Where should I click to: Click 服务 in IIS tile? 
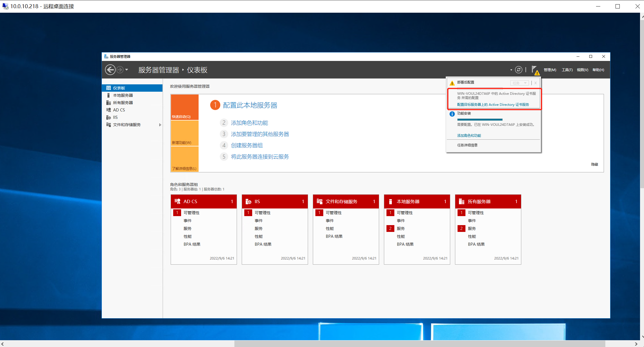[x=258, y=229]
